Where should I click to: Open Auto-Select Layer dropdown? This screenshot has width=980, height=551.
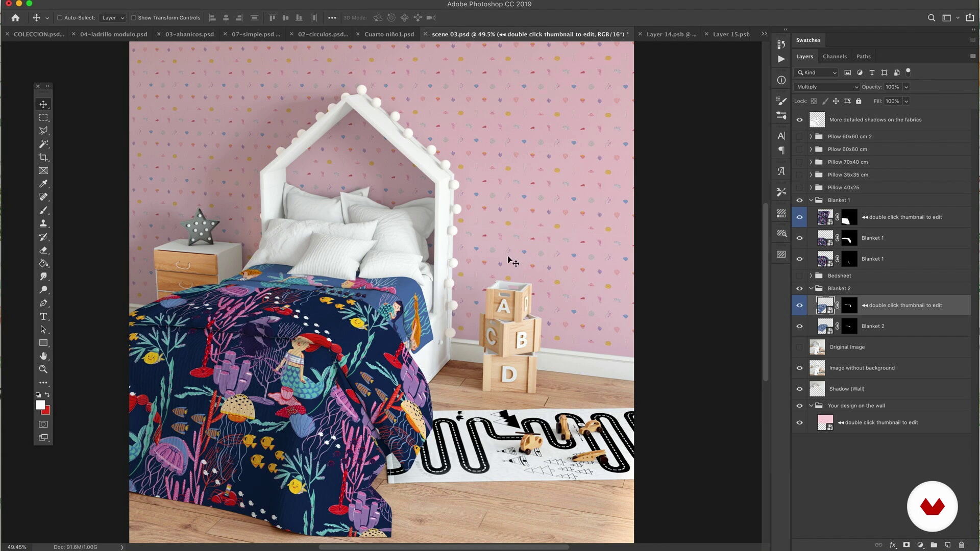point(112,18)
